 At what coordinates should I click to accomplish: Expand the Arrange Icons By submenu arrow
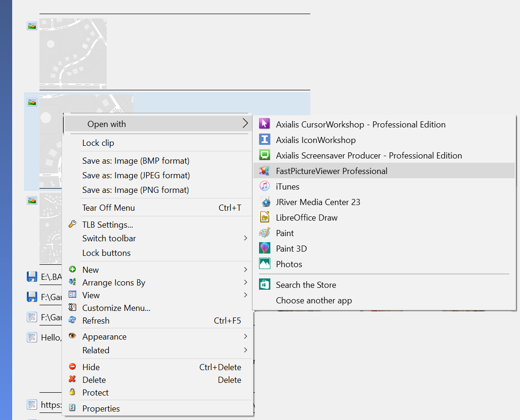pyautogui.click(x=245, y=282)
